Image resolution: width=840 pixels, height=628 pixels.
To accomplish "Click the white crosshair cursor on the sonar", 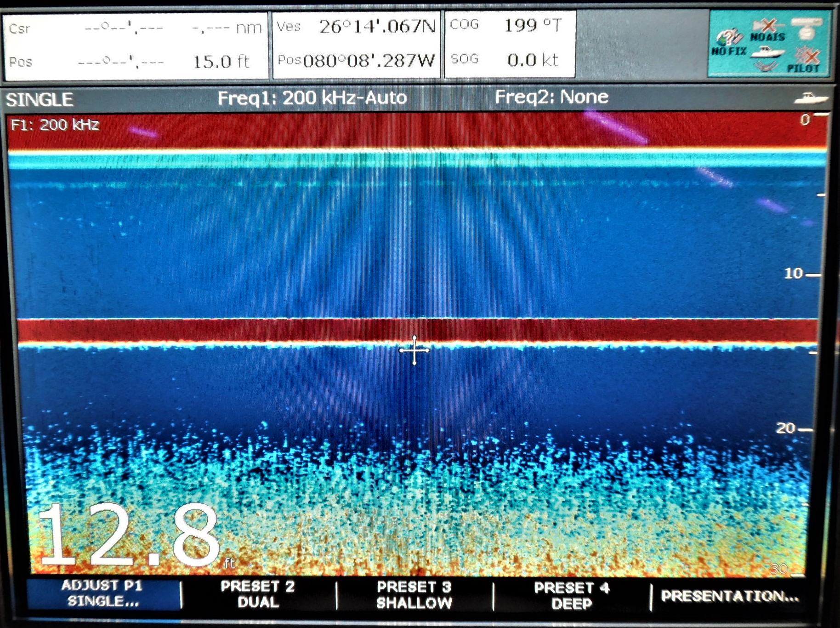I will [414, 350].
